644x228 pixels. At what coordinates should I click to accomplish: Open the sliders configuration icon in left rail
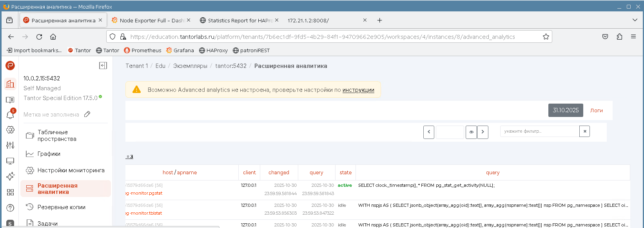tap(10, 145)
